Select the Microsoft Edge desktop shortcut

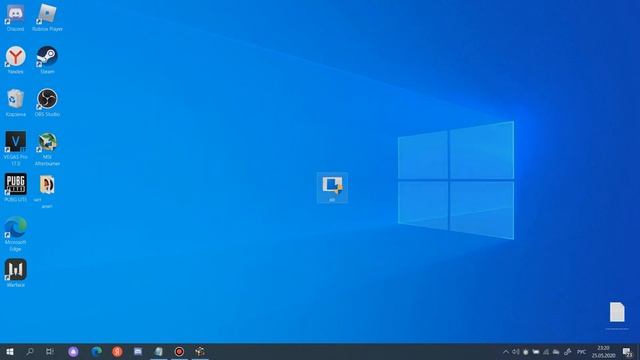point(16,234)
